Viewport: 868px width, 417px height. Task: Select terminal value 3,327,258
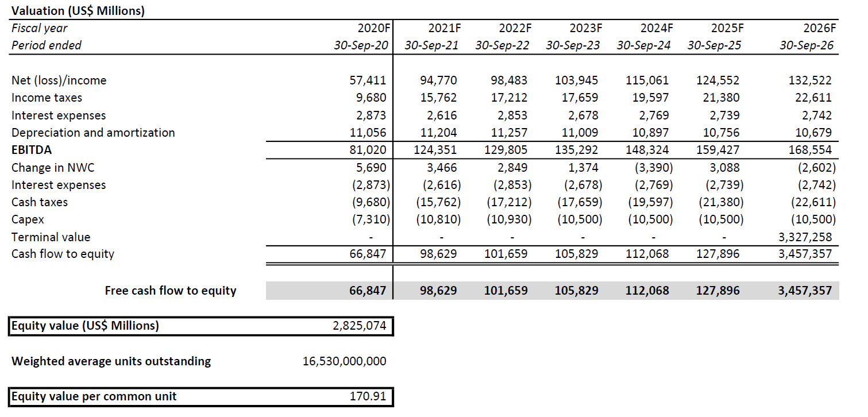805,237
